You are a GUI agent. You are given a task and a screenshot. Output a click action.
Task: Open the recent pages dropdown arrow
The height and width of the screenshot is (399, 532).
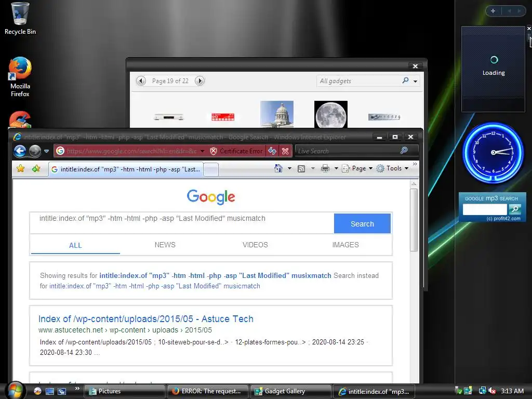point(46,151)
